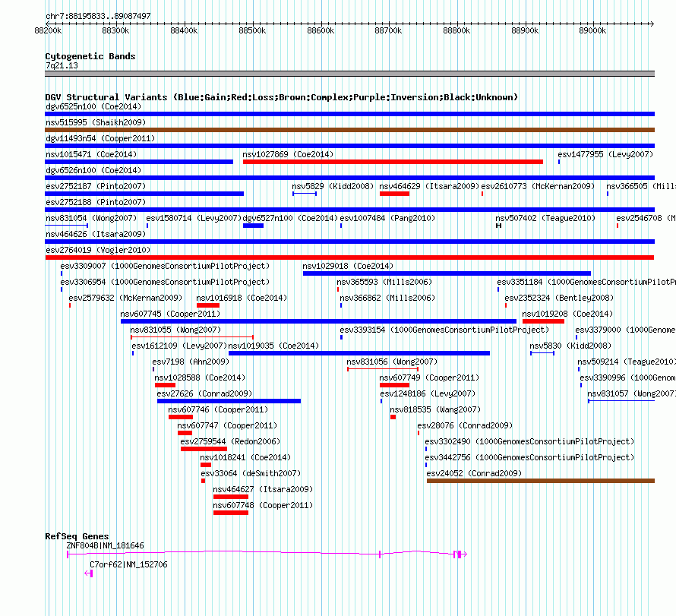This screenshot has height=616, width=676.
Task: Click nsv464629 (Itsara2009) variant label
Action: coord(429,186)
